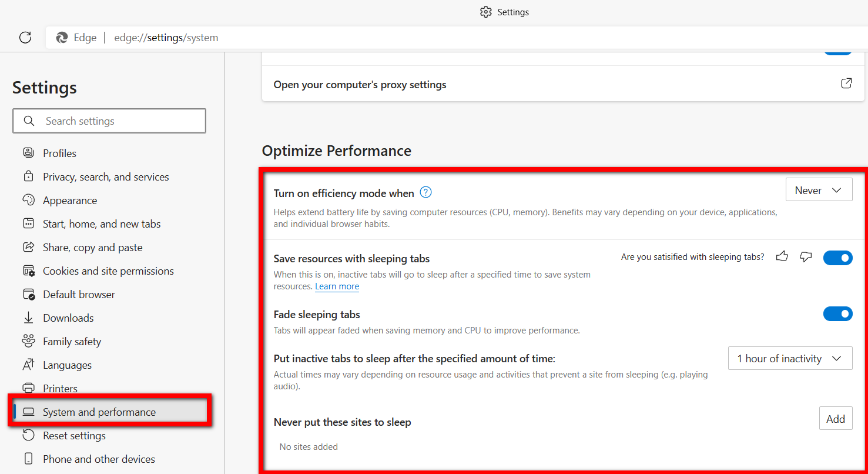Open proxy settings external link icon

point(846,83)
